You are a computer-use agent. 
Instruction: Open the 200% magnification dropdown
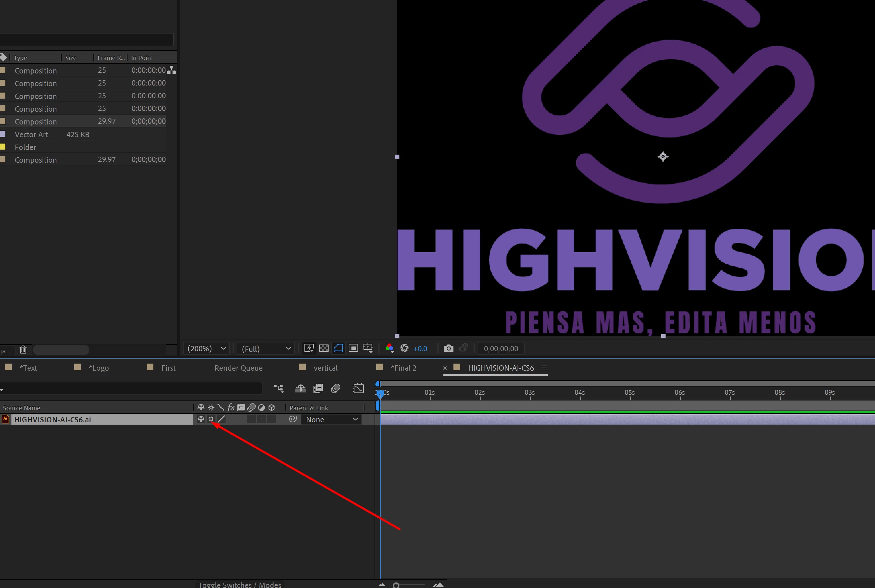coord(207,349)
